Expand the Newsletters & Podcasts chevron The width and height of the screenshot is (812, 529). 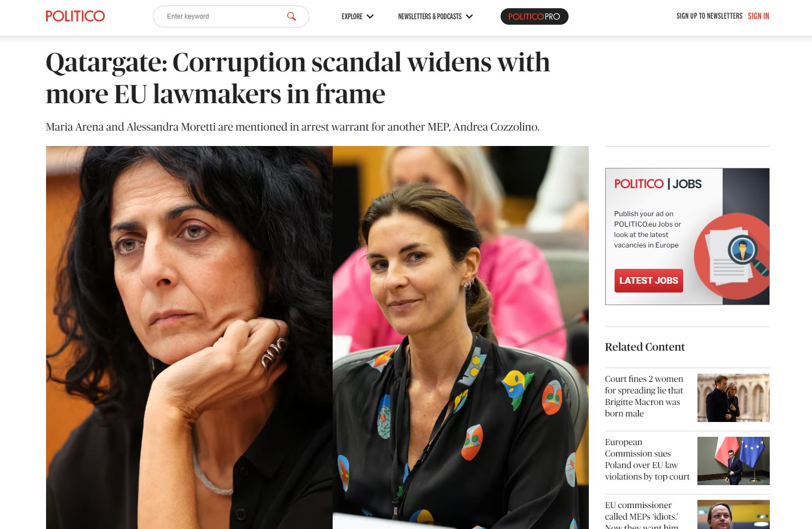point(469,16)
